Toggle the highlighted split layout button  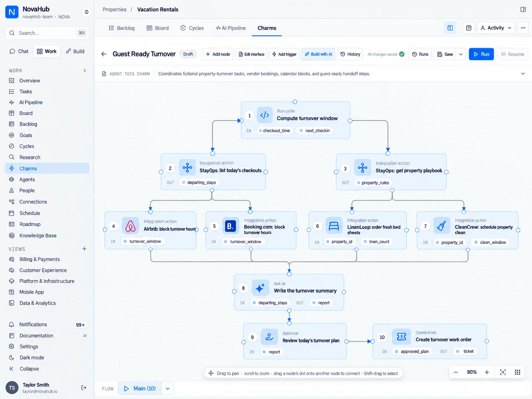(450, 28)
